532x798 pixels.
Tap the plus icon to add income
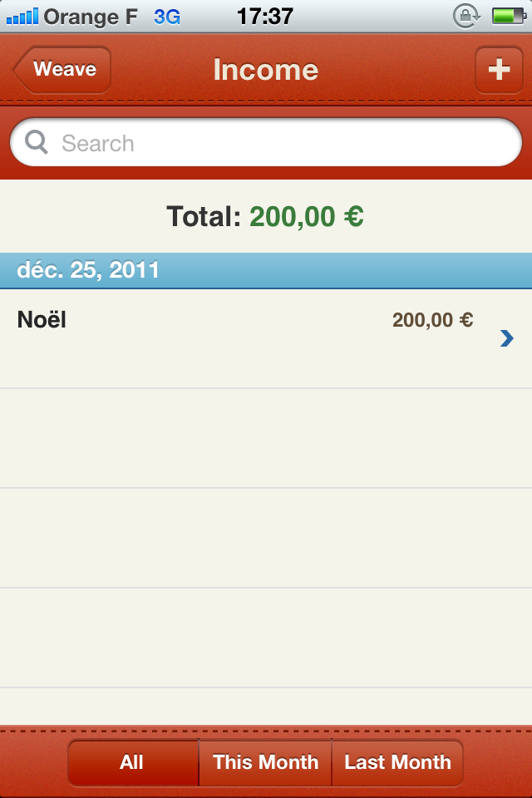(499, 70)
